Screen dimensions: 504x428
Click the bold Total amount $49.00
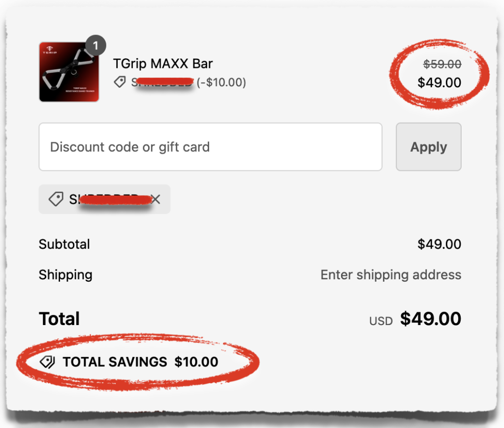tap(431, 319)
